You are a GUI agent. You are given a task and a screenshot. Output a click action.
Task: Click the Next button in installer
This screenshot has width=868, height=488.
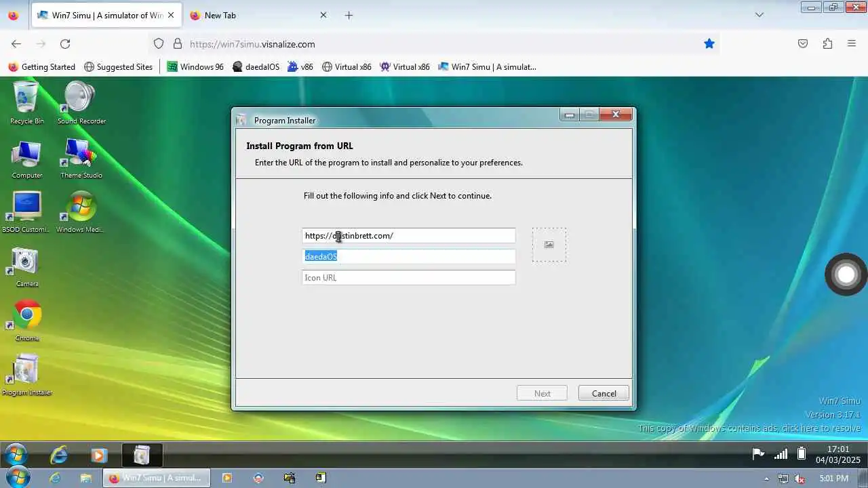click(542, 393)
